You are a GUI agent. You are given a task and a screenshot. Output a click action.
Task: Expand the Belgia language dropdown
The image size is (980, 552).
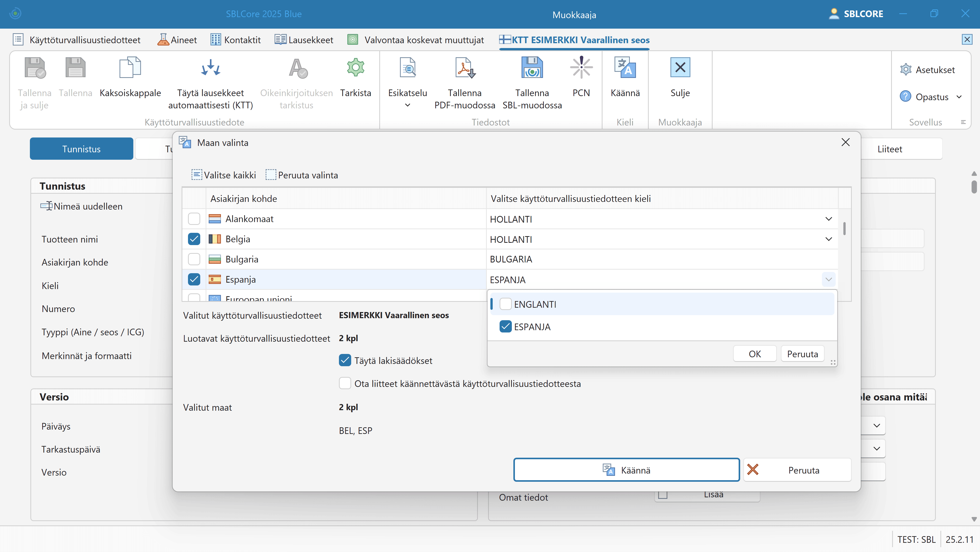[x=828, y=239]
